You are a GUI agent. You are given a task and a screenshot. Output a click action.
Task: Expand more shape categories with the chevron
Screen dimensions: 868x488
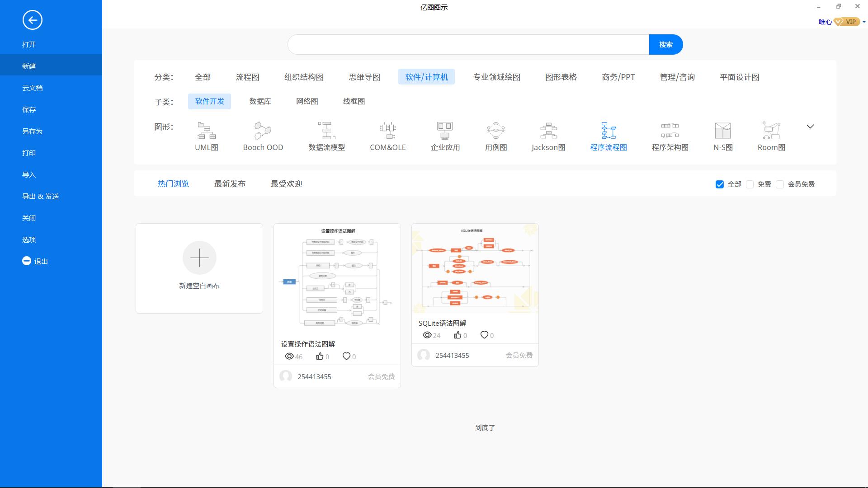810,127
